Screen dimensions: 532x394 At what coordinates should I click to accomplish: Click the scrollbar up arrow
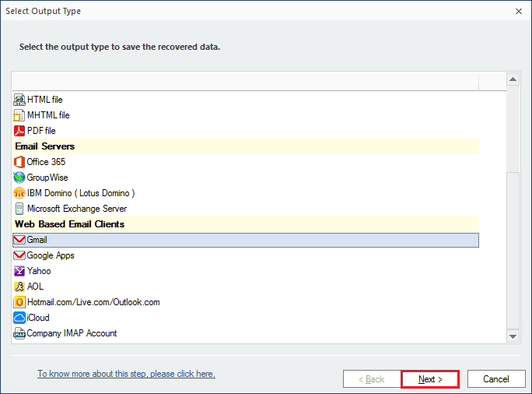pos(513,79)
